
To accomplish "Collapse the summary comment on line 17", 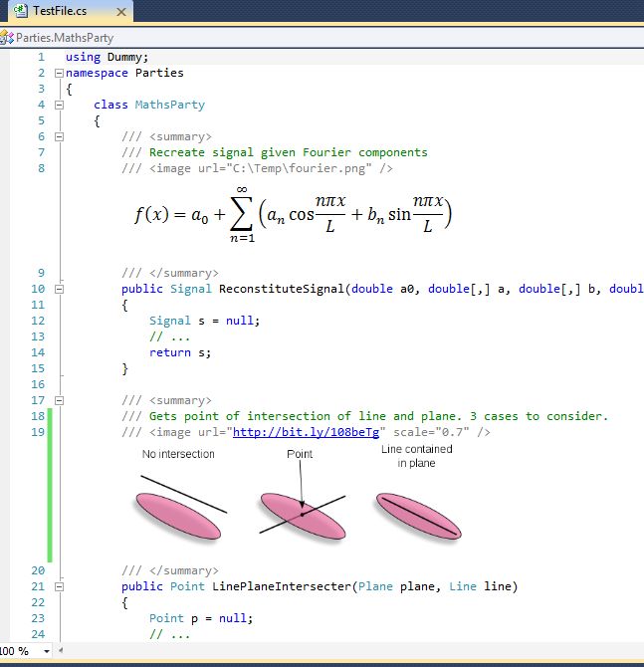I will coord(58,400).
